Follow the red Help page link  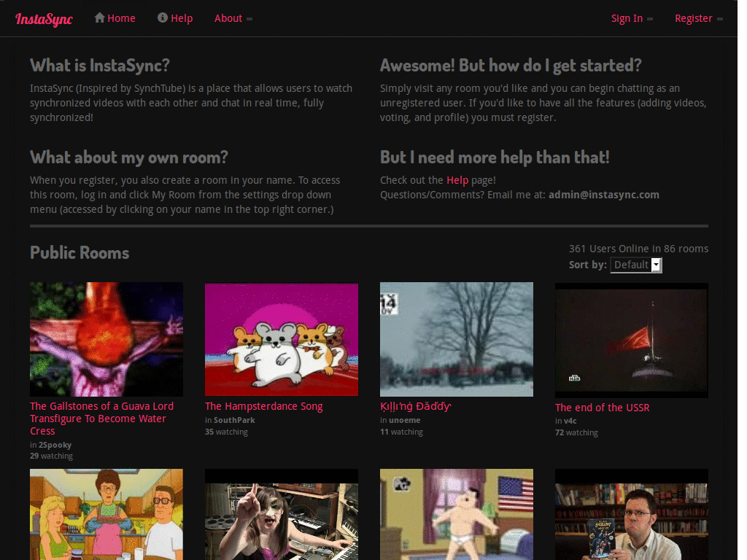(457, 180)
